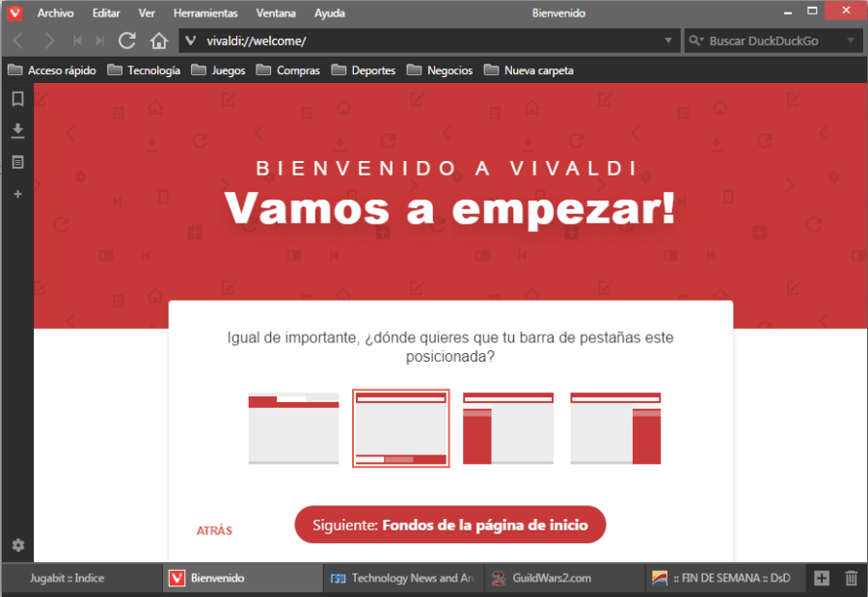Open the Bookmarks panel
The image size is (868, 597).
tap(17, 99)
